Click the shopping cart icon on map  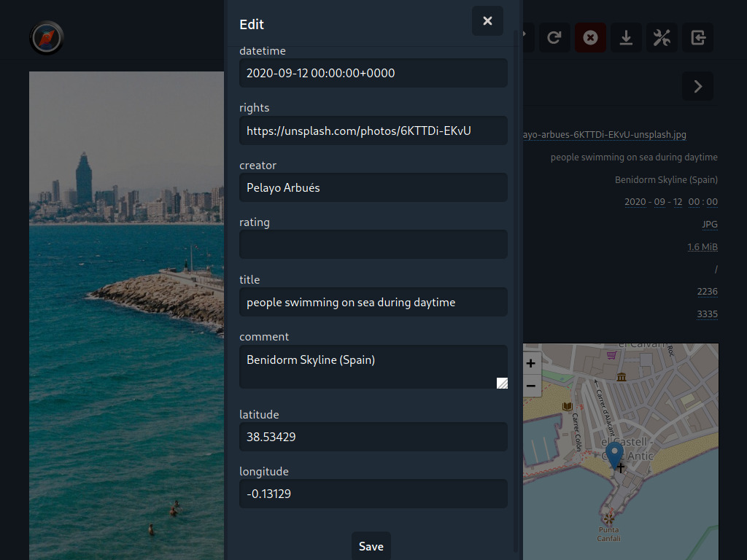click(x=611, y=355)
